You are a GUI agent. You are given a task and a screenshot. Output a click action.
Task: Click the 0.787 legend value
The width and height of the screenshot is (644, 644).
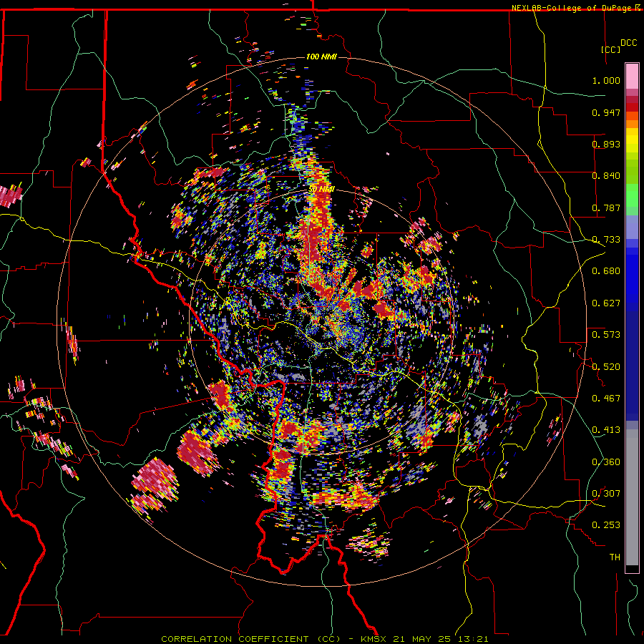(x=606, y=208)
